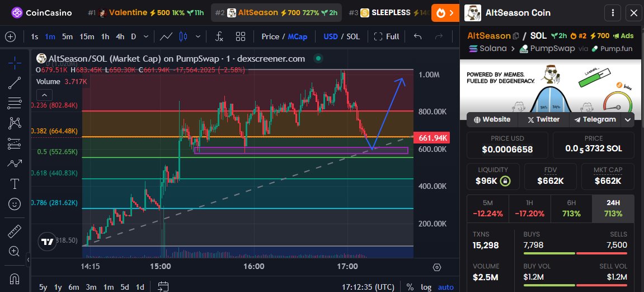
Task: Switch chart to MCap mode
Action: pos(297,36)
